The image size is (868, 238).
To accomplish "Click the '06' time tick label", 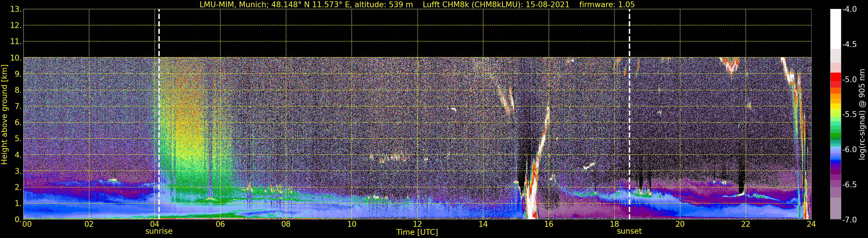I will click(x=220, y=224).
